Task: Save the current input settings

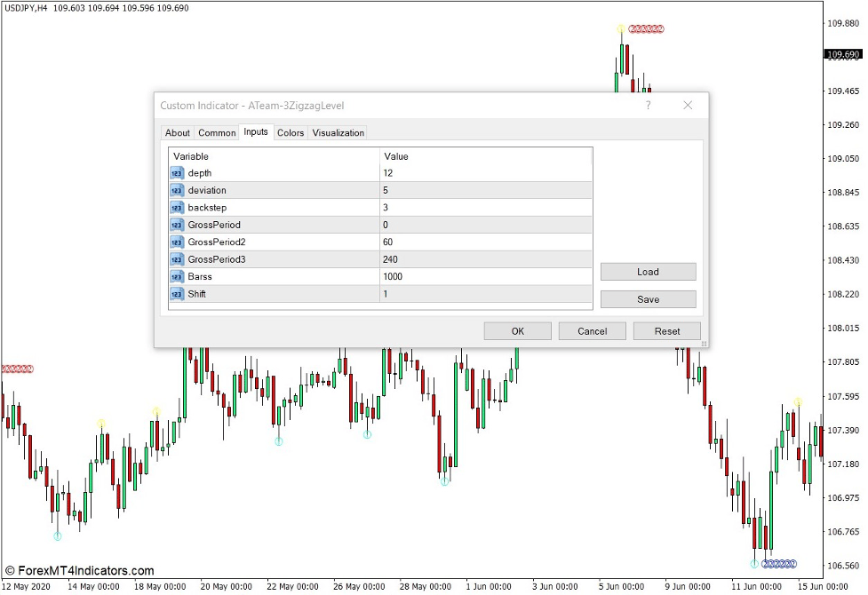Action: point(648,299)
